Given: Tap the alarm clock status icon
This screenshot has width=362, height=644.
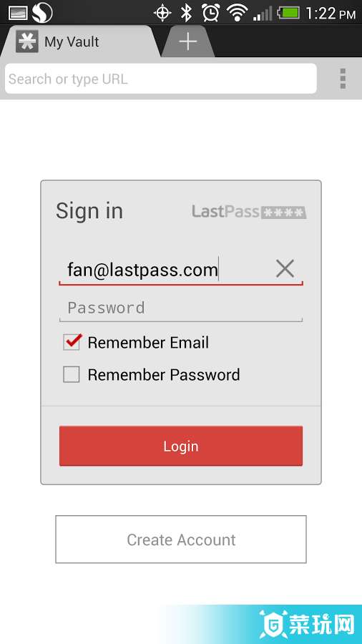Looking at the screenshot, I should point(210,13).
